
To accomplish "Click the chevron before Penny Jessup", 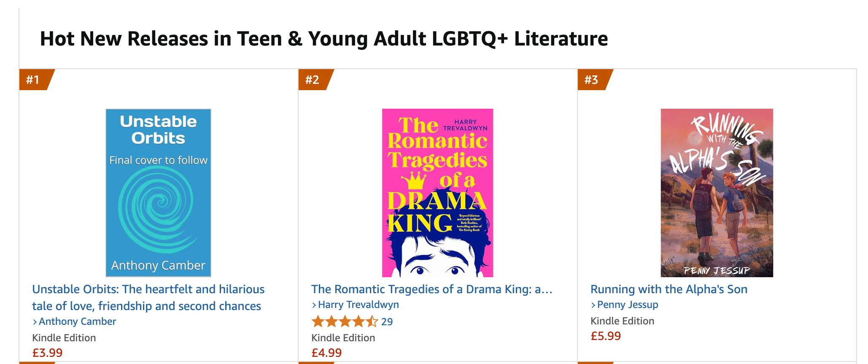I will point(593,305).
